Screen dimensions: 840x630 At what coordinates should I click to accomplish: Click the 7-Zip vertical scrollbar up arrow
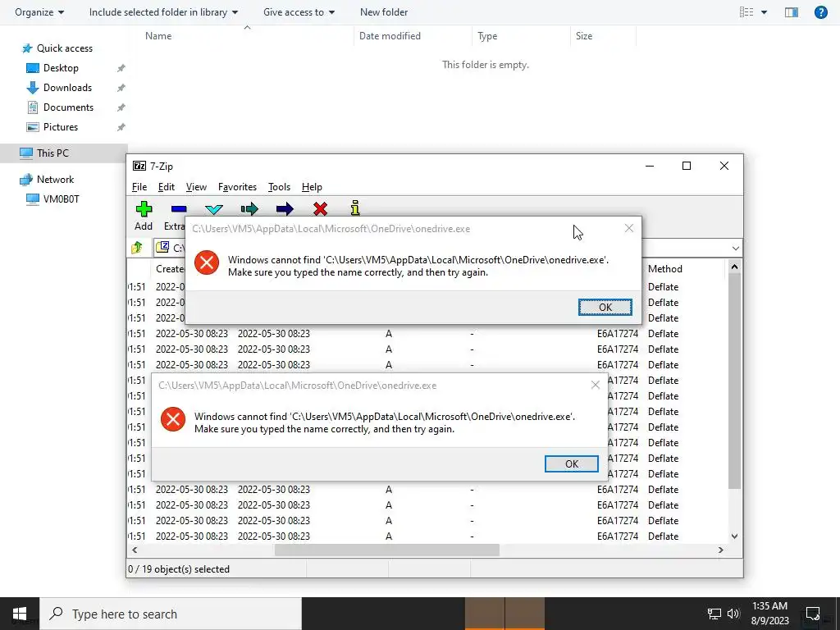click(x=734, y=267)
